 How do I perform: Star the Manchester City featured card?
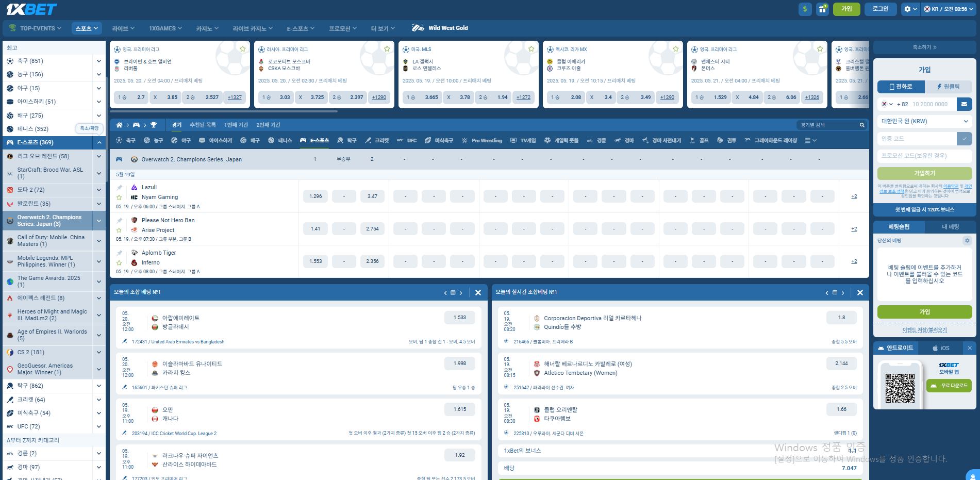[820, 49]
